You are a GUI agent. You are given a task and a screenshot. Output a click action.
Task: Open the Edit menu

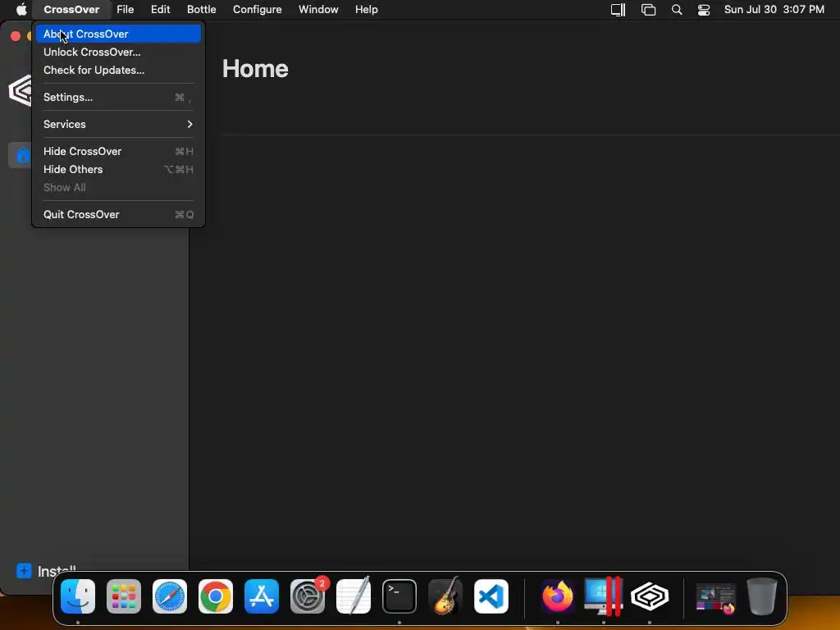coord(160,10)
